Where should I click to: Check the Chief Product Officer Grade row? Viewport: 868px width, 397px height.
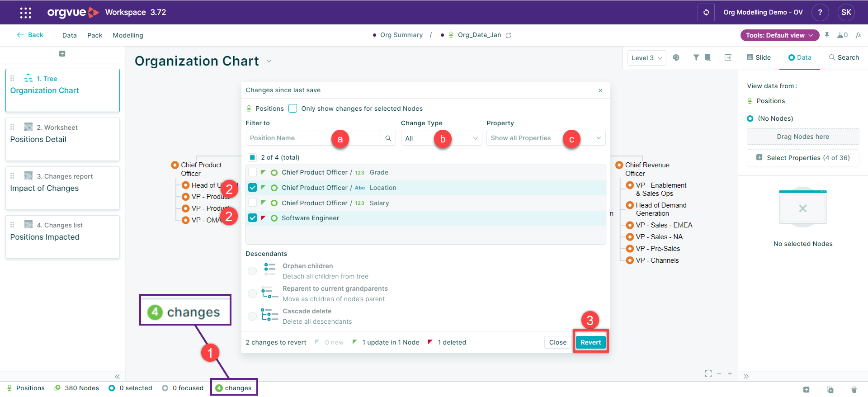(253, 172)
